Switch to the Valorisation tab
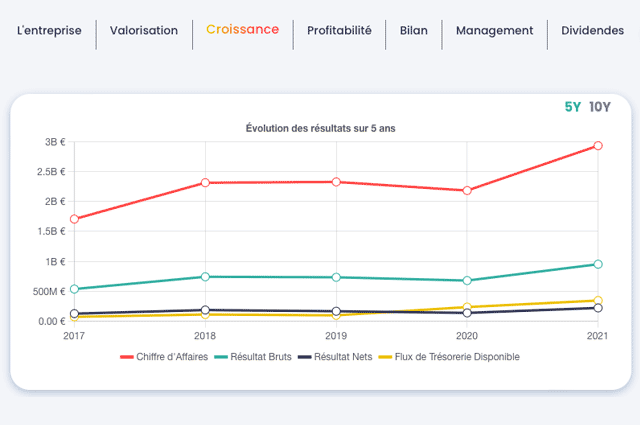Viewport: 640px width, 425px height. pyautogui.click(x=144, y=30)
